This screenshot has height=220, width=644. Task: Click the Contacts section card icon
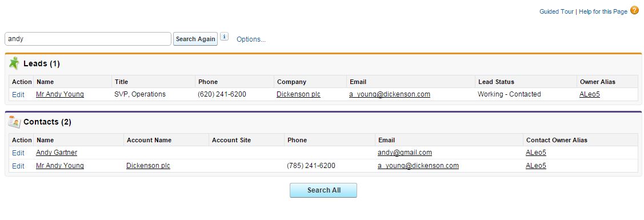14,122
